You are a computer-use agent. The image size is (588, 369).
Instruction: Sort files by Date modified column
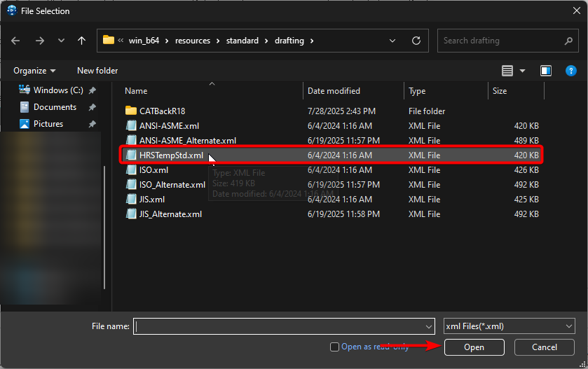[334, 91]
